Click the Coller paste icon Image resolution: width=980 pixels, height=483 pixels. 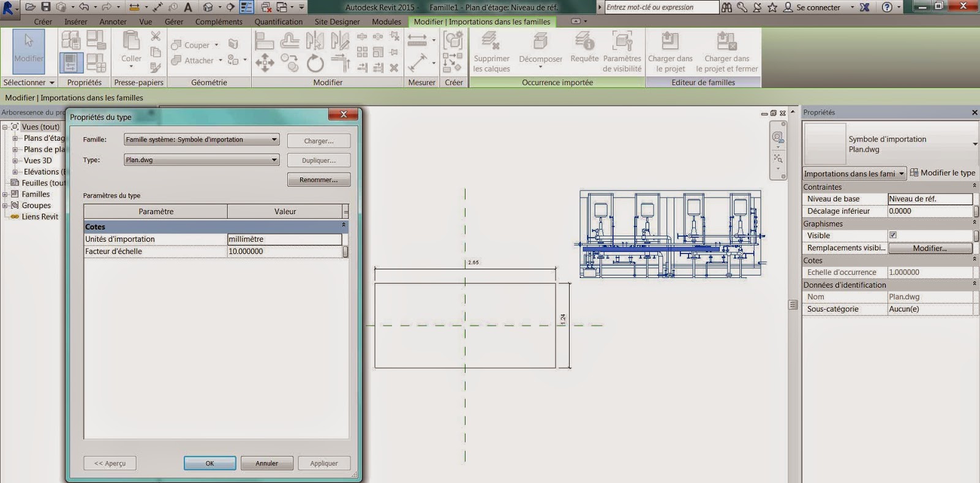coord(131,43)
